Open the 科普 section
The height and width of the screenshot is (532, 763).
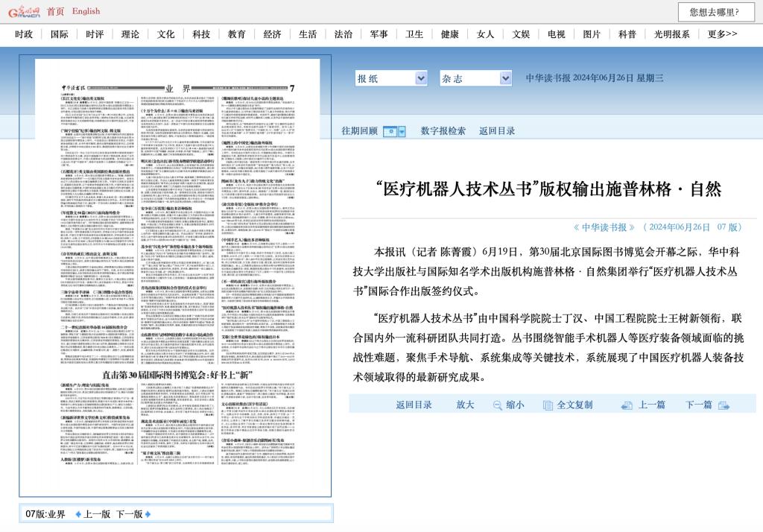coord(627,34)
